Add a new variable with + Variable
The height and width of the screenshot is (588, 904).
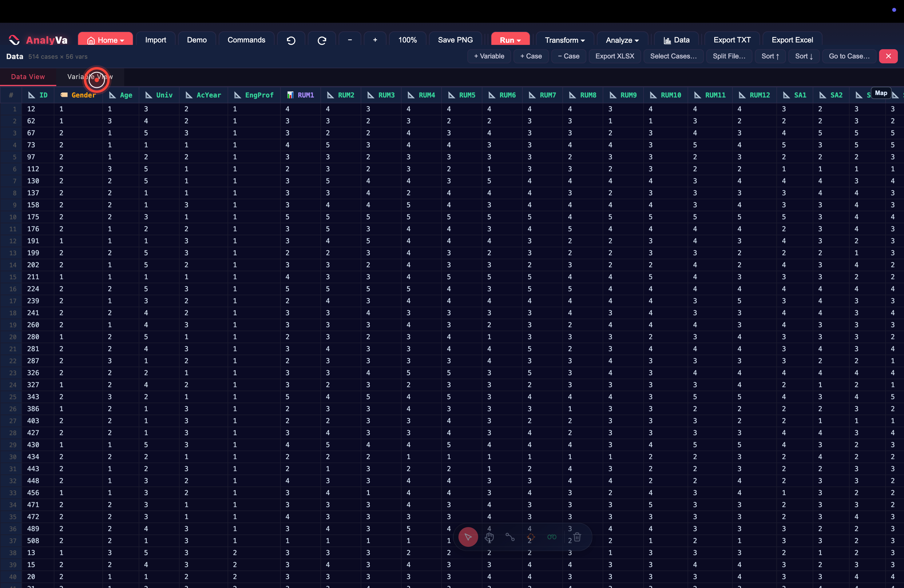[x=489, y=56]
